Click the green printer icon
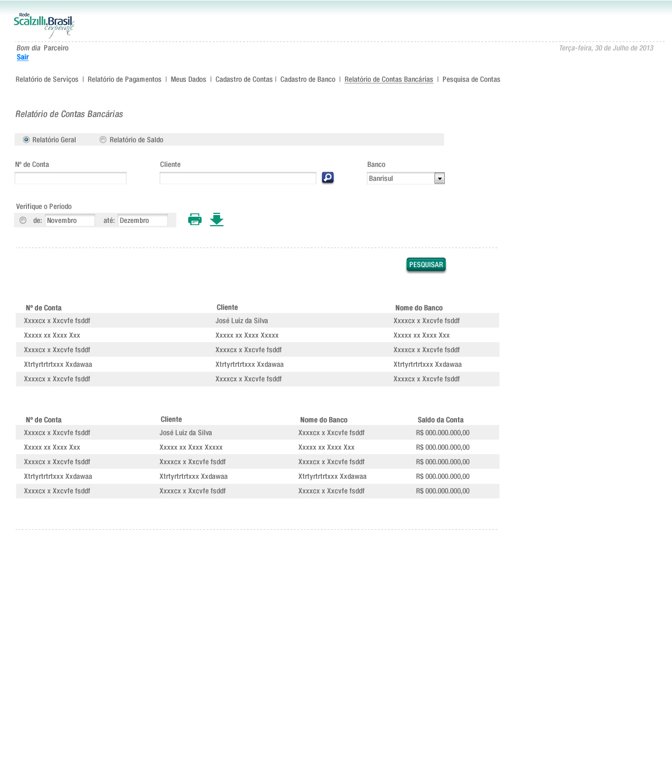672x784 pixels. tap(195, 220)
